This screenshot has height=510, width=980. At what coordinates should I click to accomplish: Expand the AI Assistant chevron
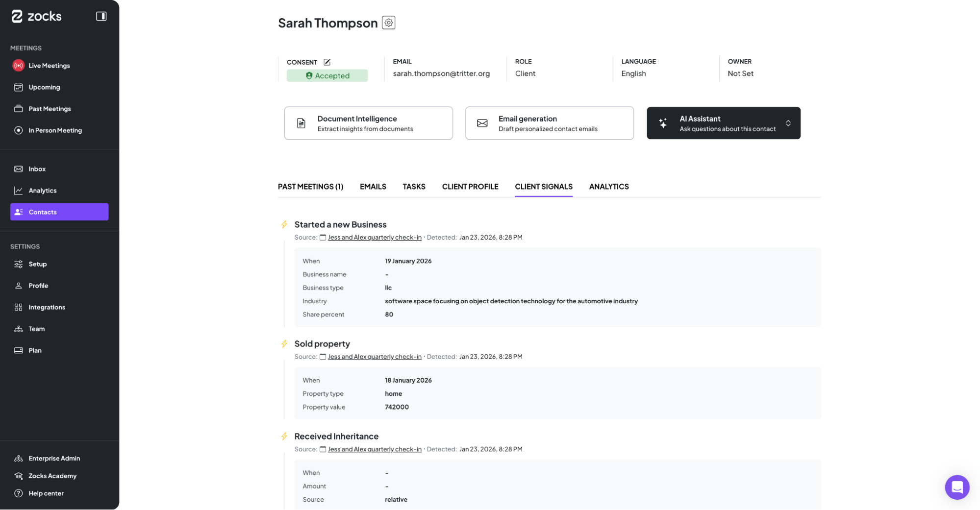pyautogui.click(x=788, y=123)
